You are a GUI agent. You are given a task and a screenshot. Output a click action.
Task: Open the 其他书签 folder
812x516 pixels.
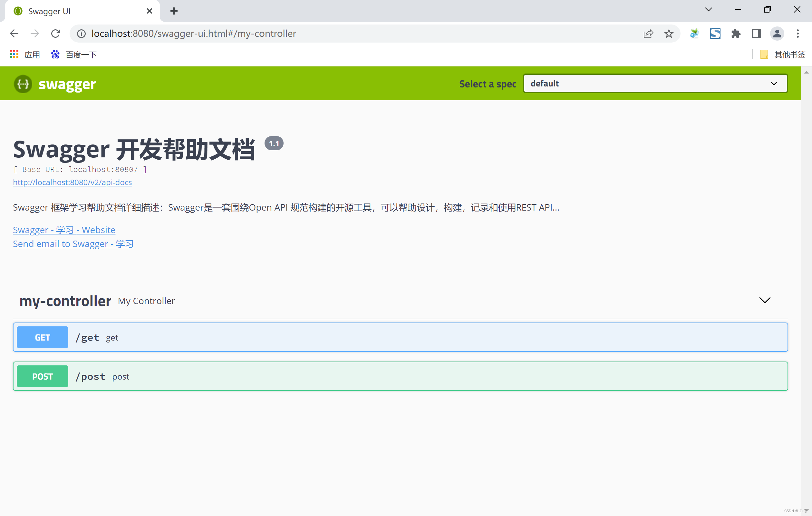(783, 54)
